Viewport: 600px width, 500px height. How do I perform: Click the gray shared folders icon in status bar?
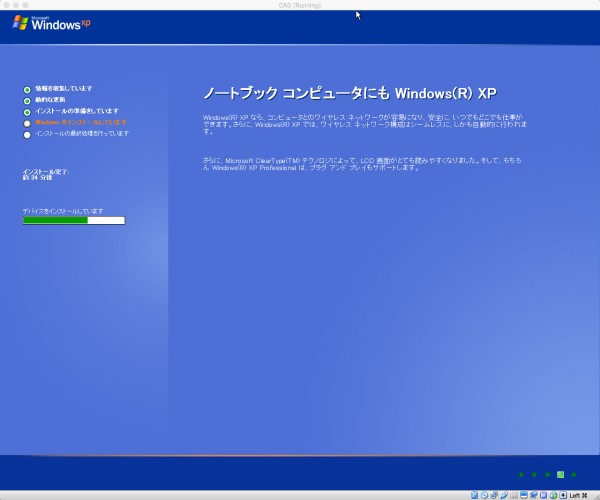click(x=514, y=495)
